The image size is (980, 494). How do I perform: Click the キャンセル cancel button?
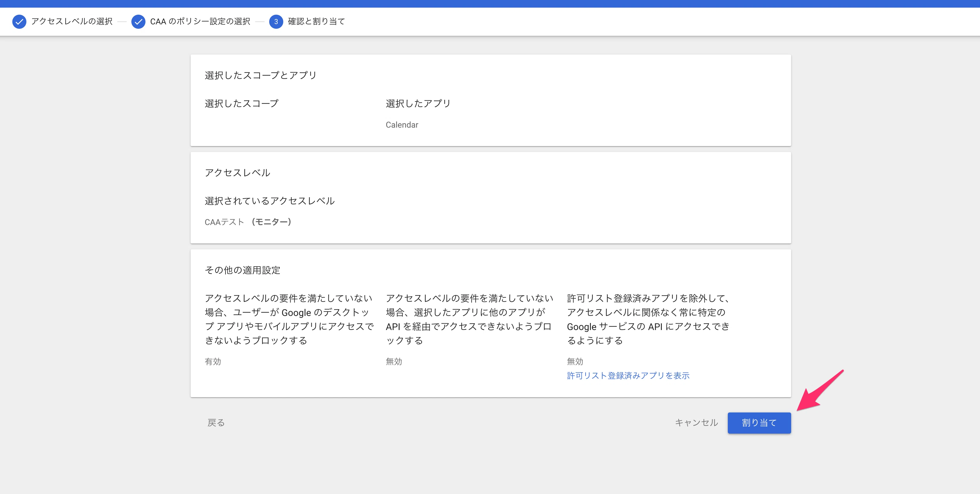coord(696,422)
